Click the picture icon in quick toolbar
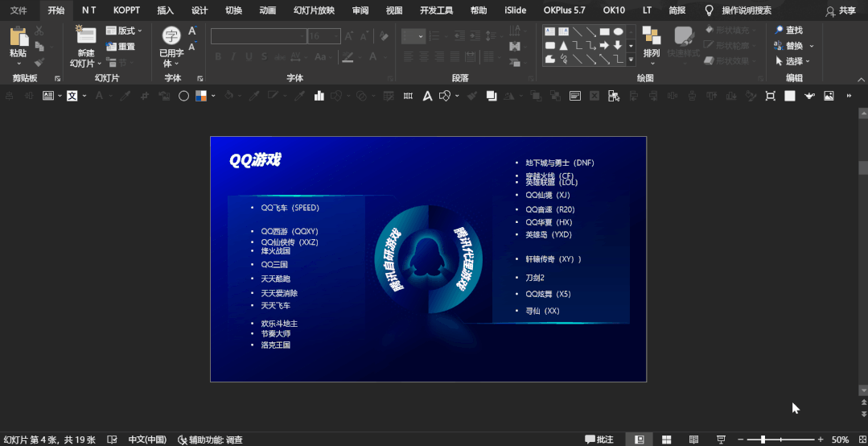 (829, 96)
